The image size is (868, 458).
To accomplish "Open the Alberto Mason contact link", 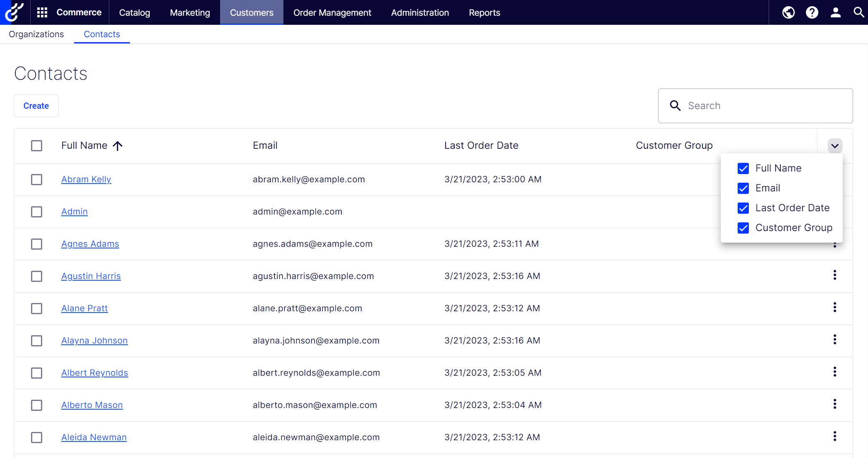I will (x=92, y=405).
